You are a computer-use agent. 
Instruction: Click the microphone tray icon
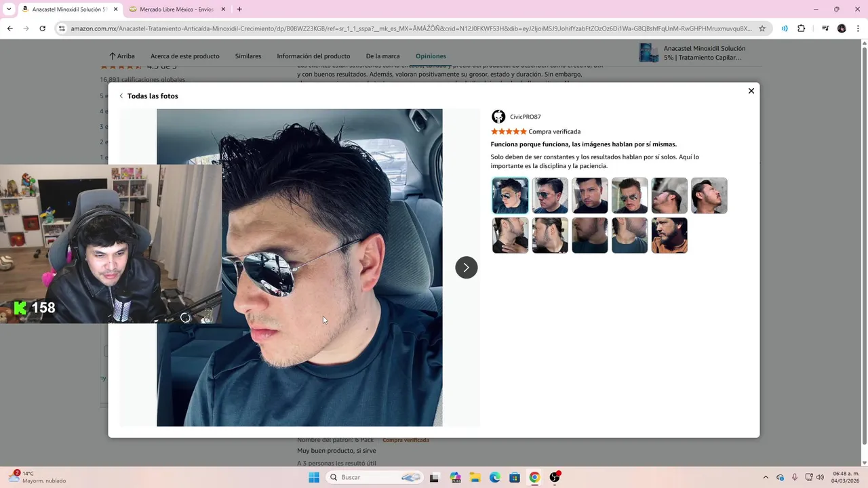(x=795, y=477)
